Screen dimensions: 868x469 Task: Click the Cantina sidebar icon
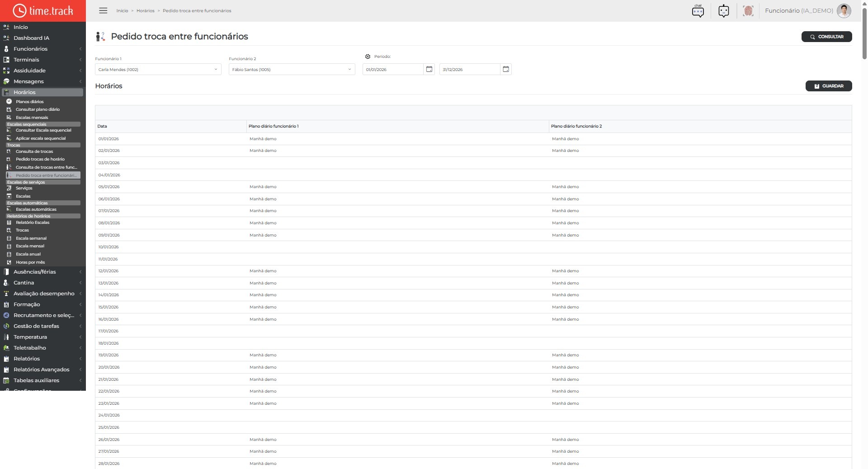tap(6, 283)
